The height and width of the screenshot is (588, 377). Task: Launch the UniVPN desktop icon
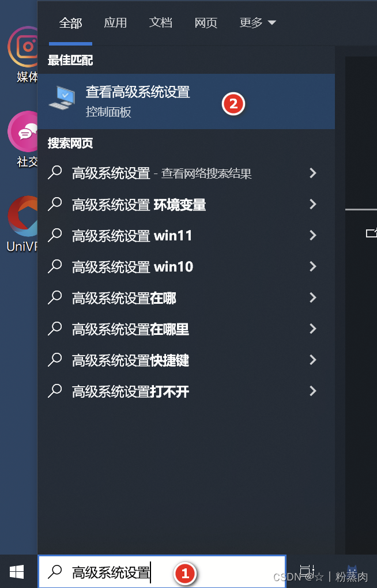(22, 216)
